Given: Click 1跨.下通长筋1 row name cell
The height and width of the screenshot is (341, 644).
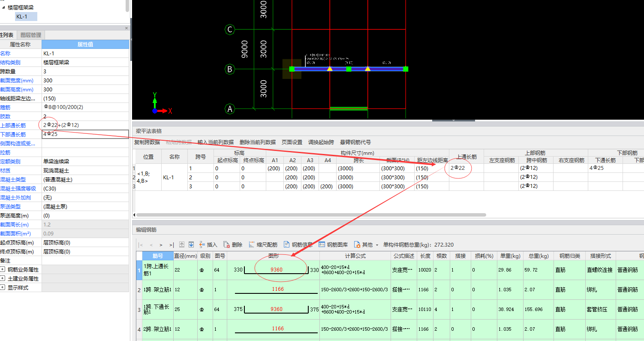Looking at the screenshot, I should 157,309.
